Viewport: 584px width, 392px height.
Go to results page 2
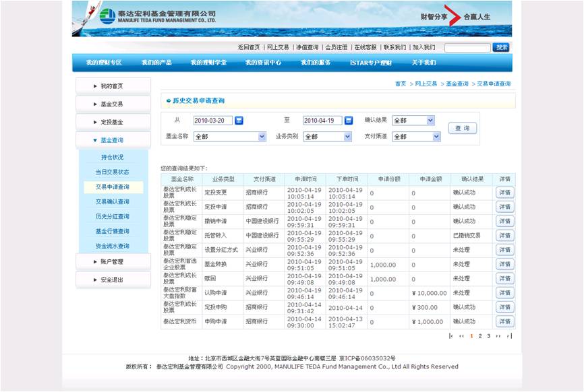click(x=480, y=336)
